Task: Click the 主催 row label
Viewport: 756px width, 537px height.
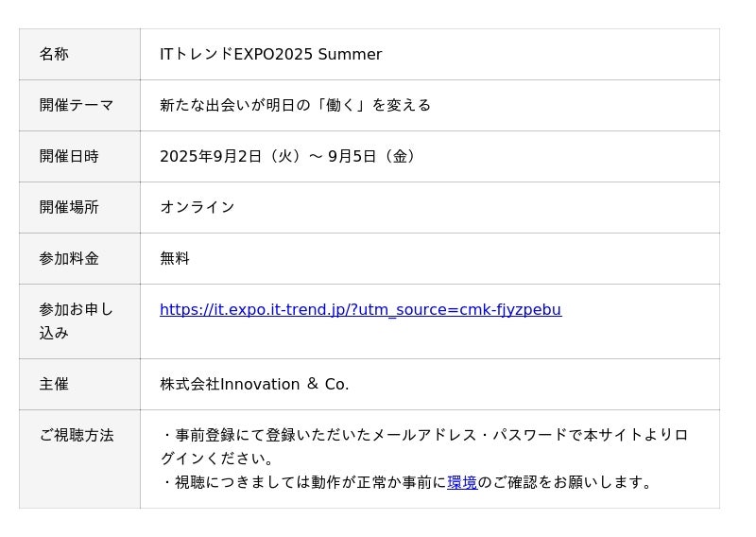Action: pyautogui.click(x=54, y=385)
